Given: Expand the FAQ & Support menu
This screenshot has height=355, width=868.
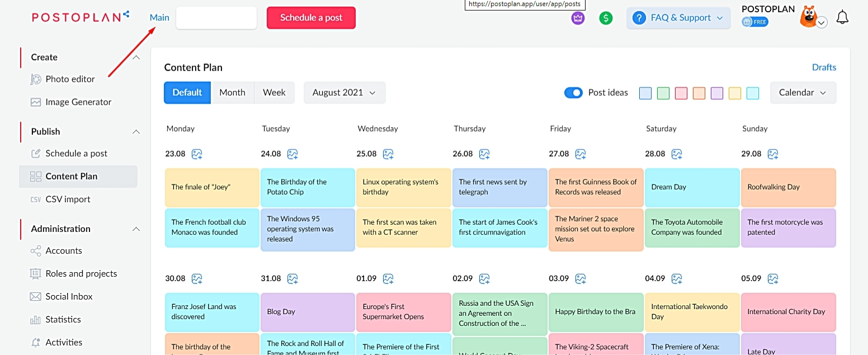Looking at the screenshot, I should 678,18.
